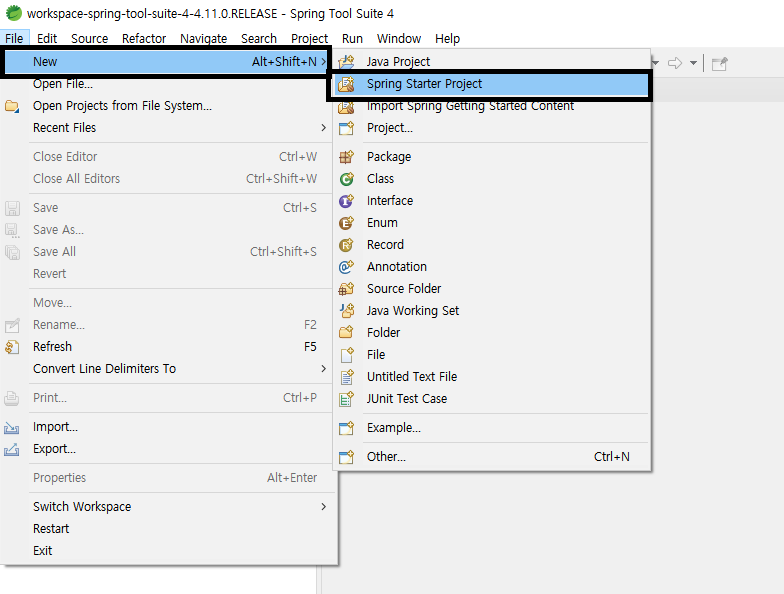Click the Other... wizard icon
784x594 pixels.
pos(346,457)
